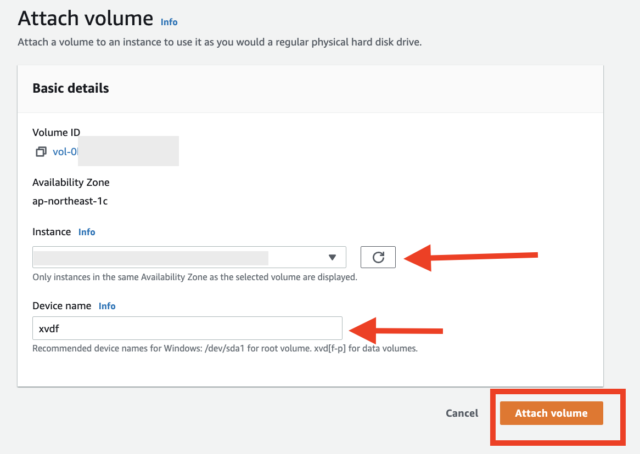Click the Device name input field
The height and width of the screenshot is (454, 640).
(x=187, y=328)
